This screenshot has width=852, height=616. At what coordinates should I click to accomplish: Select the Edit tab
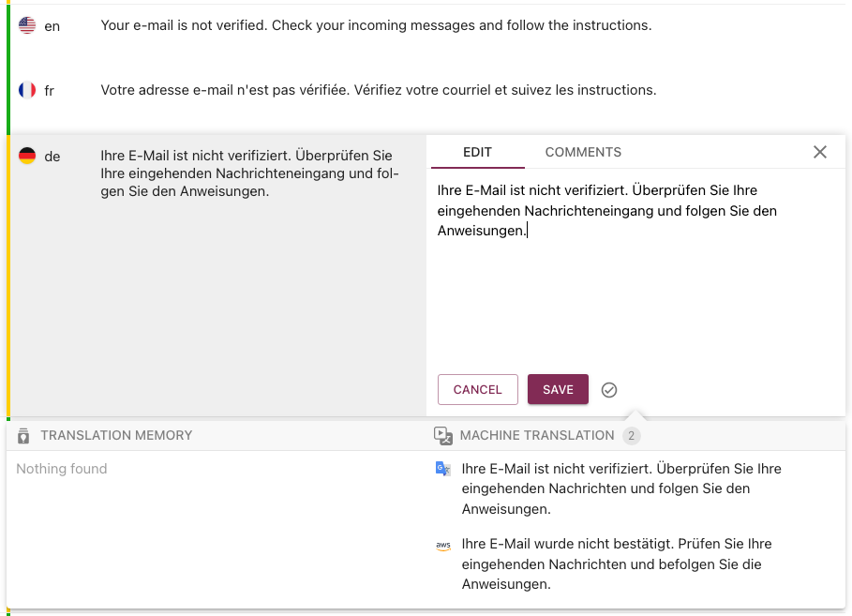click(477, 152)
